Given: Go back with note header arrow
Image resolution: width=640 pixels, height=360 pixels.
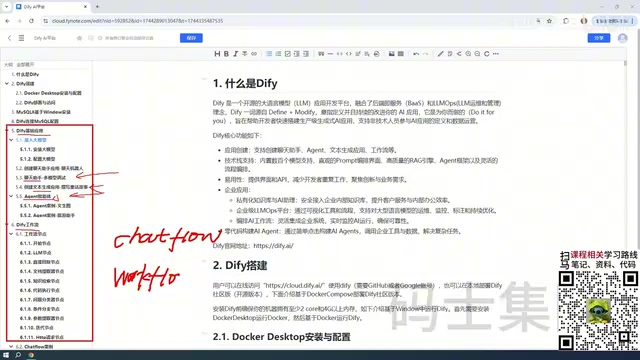Looking at the screenshot, I should pos(9,38).
